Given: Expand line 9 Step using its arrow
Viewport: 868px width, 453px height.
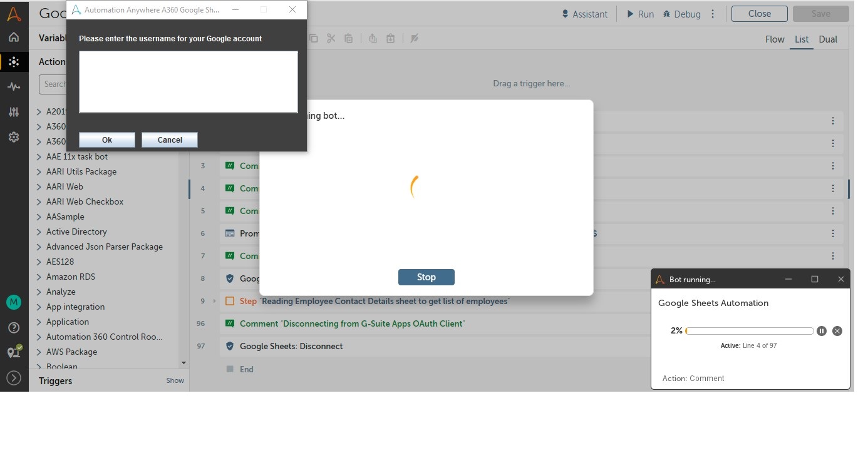Looking at the screenshot, I should (x=214, y=301).
